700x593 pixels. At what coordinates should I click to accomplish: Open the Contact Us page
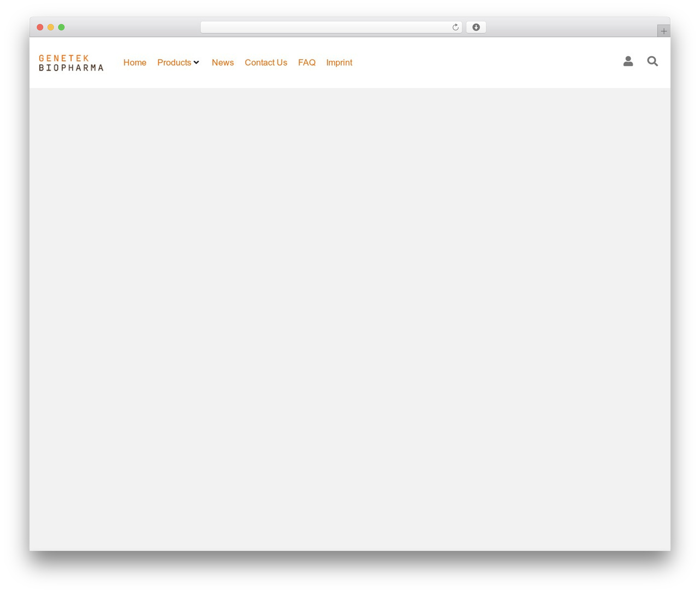coord(266,62)
